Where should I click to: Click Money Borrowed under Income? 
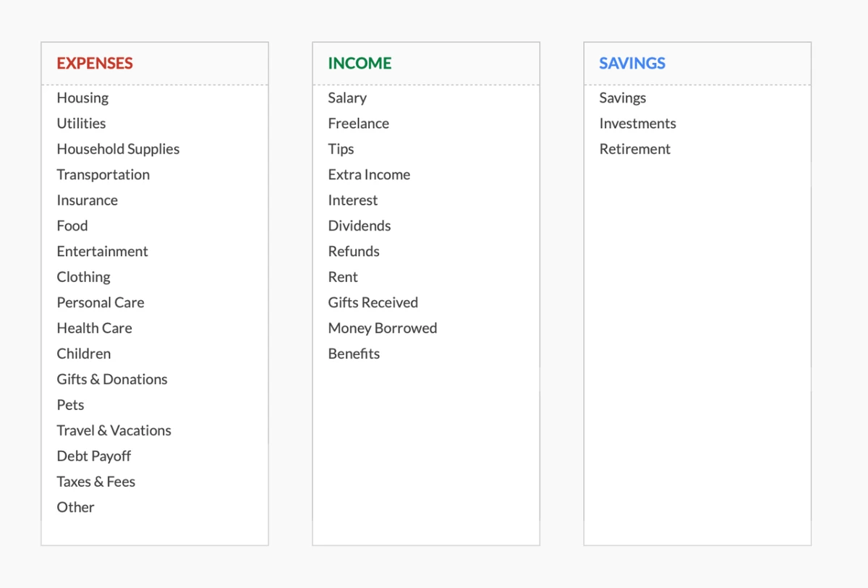[382, 328]
